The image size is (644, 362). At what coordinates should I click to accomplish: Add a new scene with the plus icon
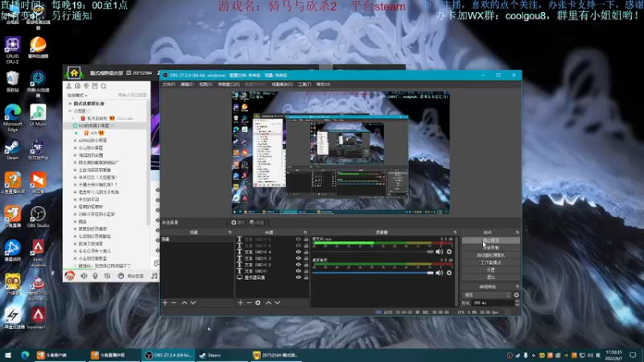point(165,302)
